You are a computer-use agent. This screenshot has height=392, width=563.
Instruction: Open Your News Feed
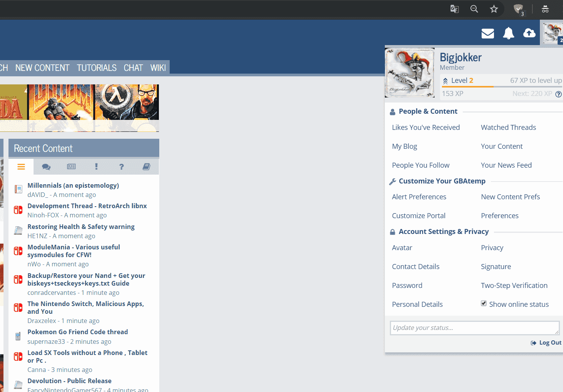(x=506, y=165)
